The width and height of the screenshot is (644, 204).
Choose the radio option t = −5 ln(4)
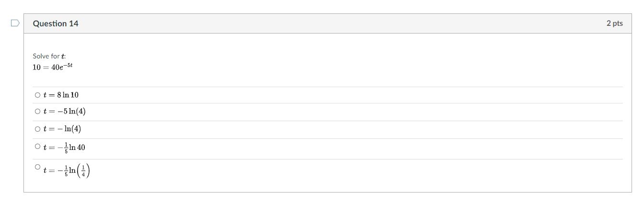click(38, 112)
